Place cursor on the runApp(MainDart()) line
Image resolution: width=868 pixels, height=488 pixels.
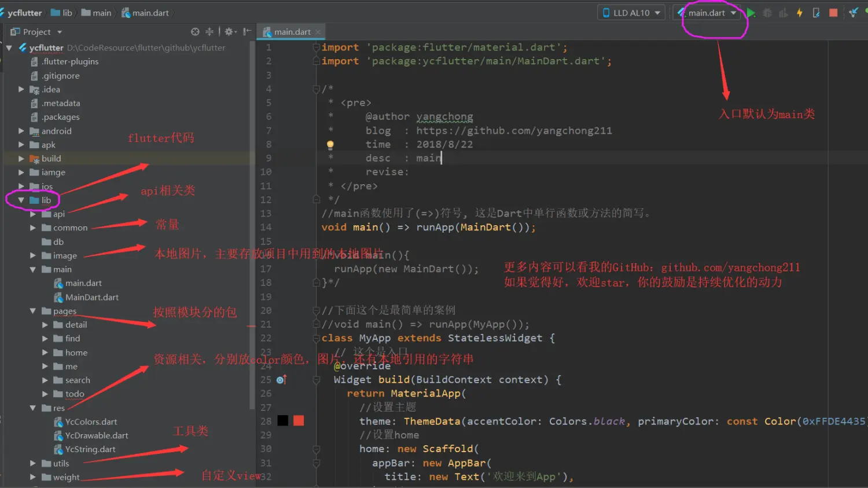pyautogui.click(x=428, y=228)
